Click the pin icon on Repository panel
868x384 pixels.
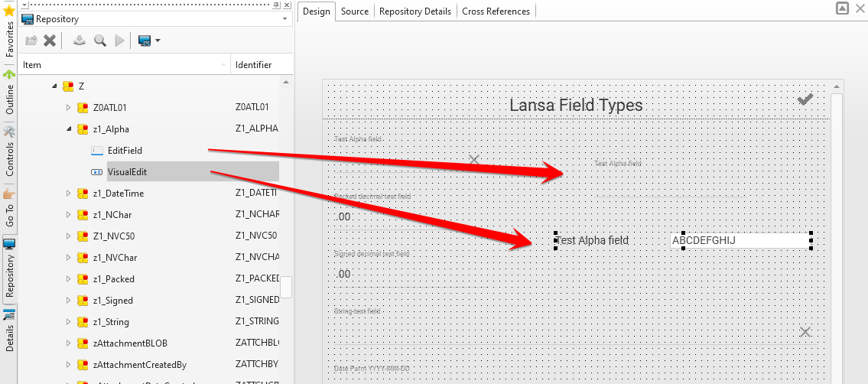tap(275, 5)
